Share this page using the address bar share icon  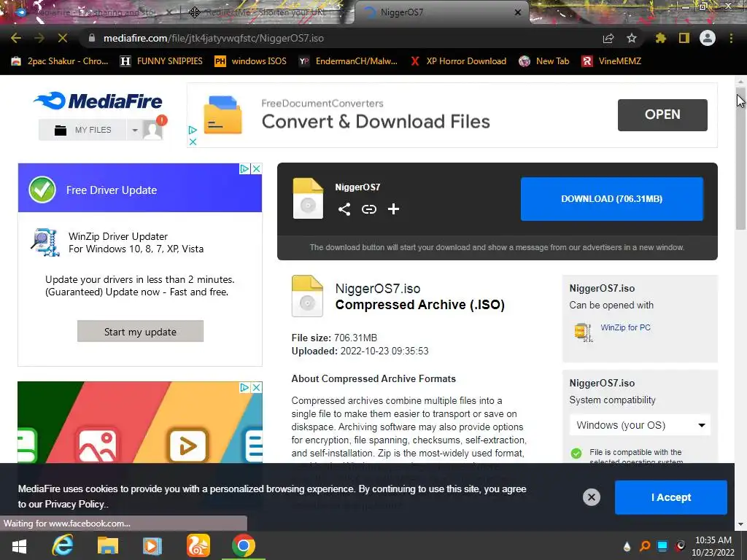[x=608, y=38]
